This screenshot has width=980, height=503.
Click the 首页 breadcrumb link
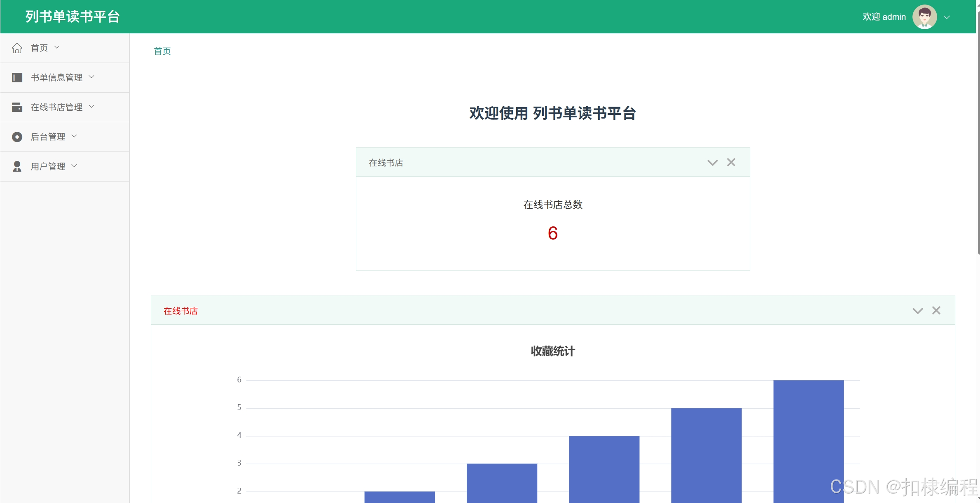tap(162, 51)
